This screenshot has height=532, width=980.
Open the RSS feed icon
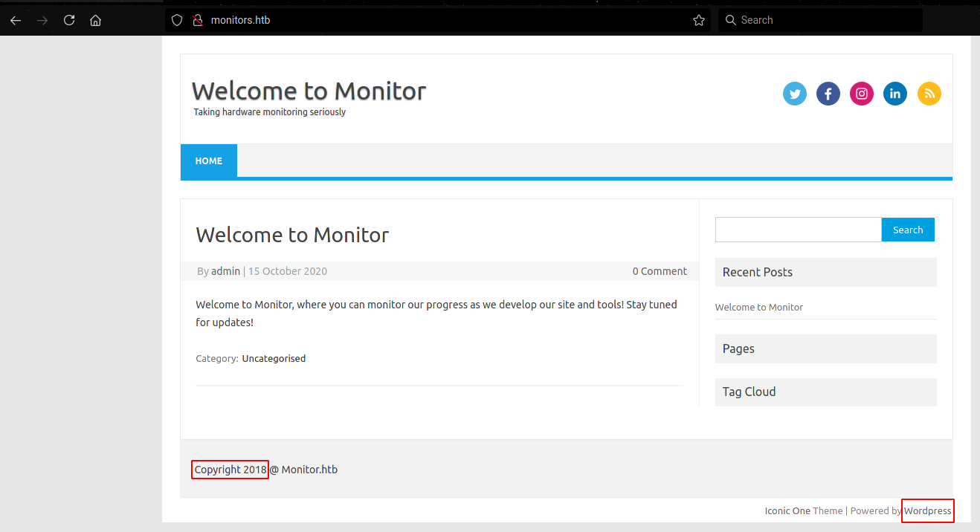[x=929, y=94]
